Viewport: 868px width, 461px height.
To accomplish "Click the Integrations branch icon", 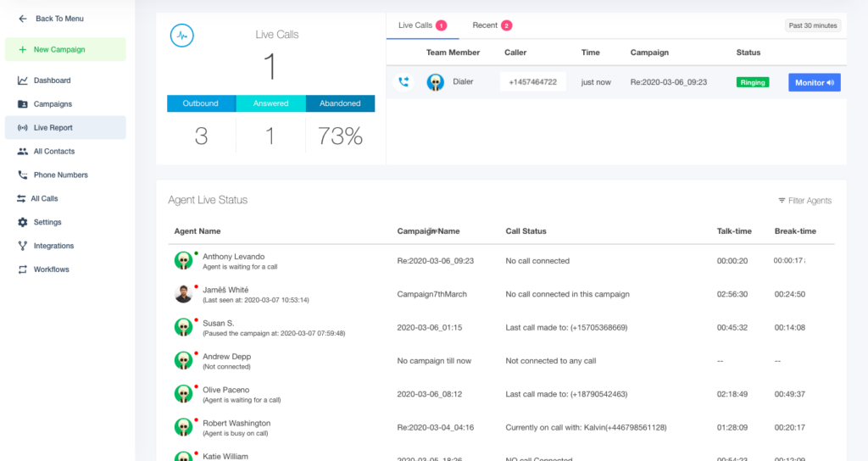I will [x=22, y=246].
